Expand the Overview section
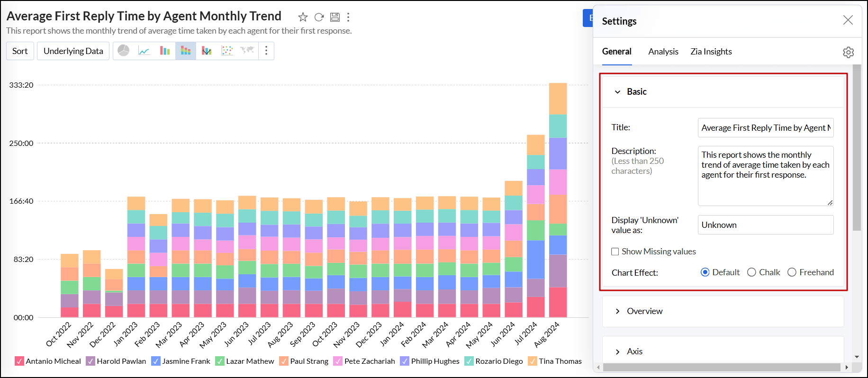 click(x=617, y=311)
